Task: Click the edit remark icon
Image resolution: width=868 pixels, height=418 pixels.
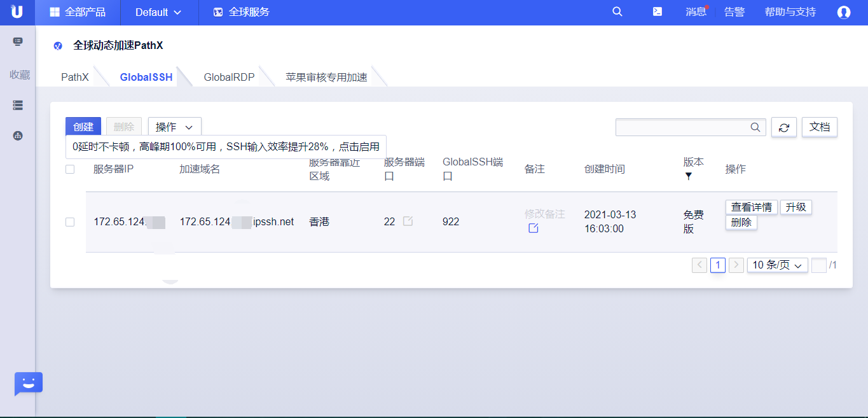Action: (533, 228)
